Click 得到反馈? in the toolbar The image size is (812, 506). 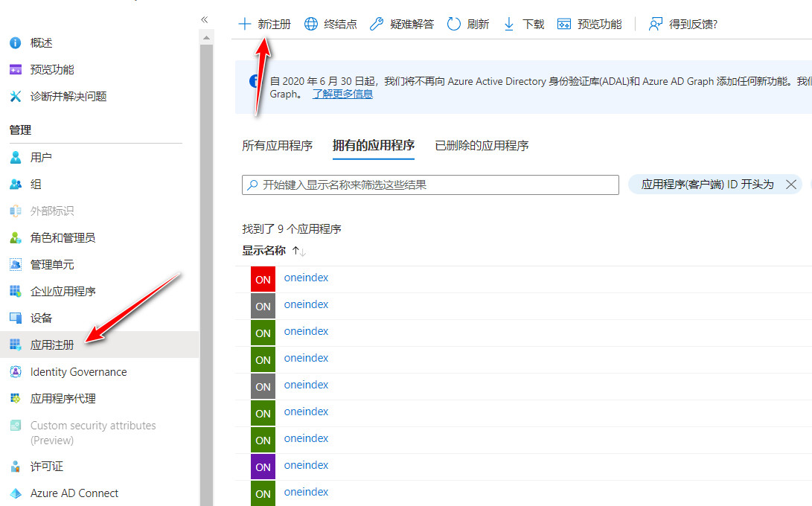[x=683, y=25]
